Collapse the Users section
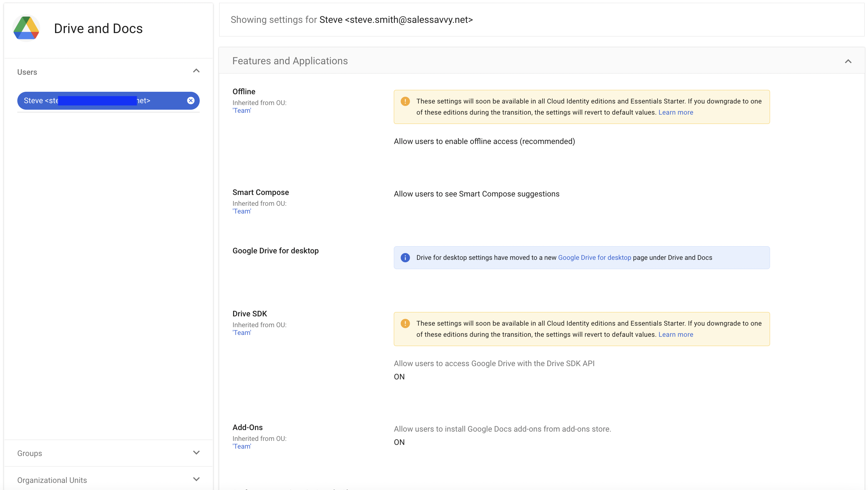This screenshot has width=868, height=490. tap(196, 71)
